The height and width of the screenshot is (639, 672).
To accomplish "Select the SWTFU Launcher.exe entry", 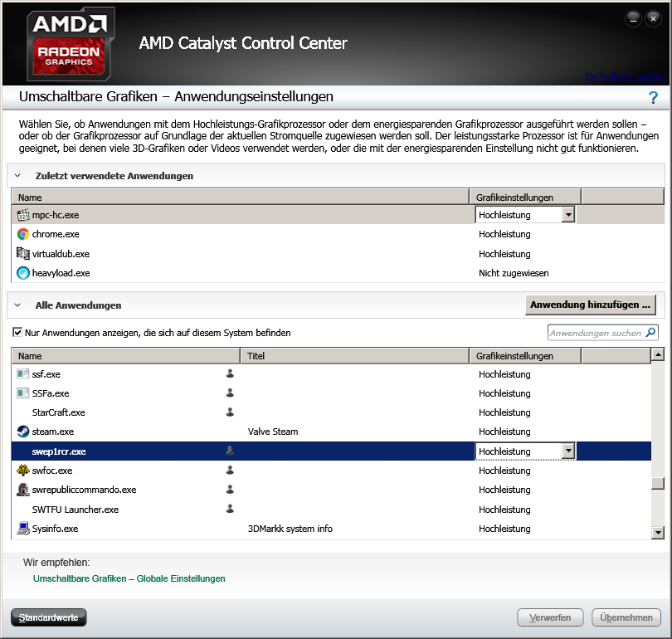I will pos(331,510).
